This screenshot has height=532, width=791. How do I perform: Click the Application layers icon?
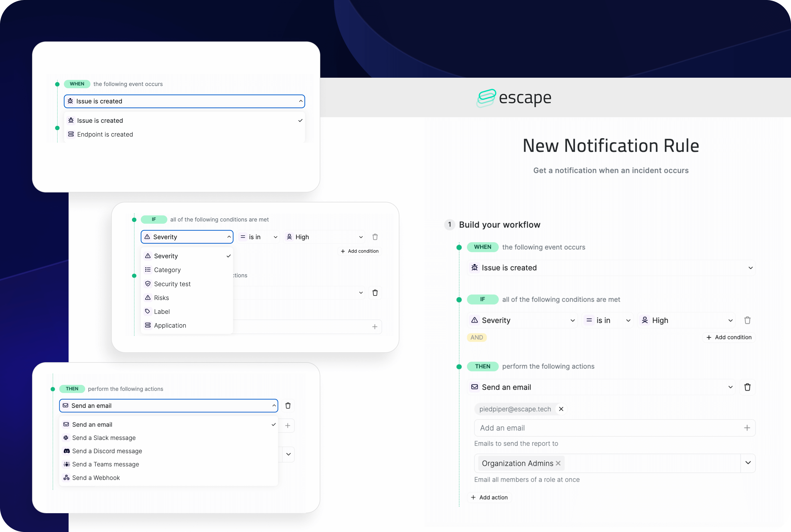coord(147,325)
